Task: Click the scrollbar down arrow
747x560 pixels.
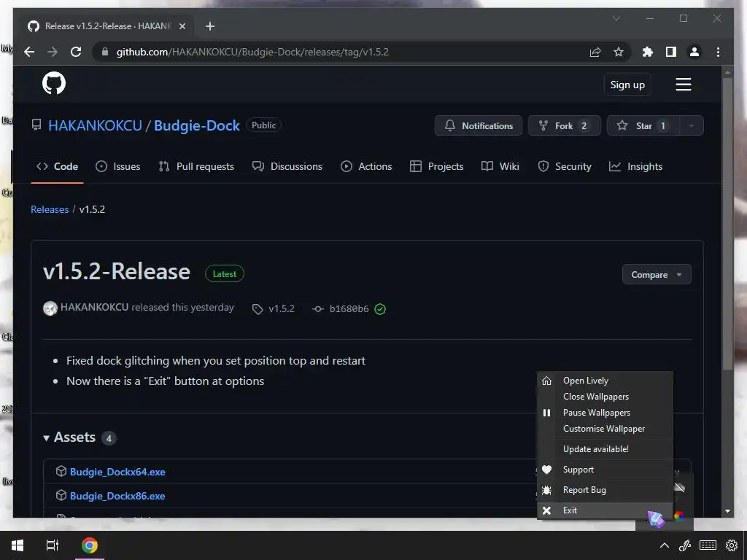Action: tap(727, 511)
